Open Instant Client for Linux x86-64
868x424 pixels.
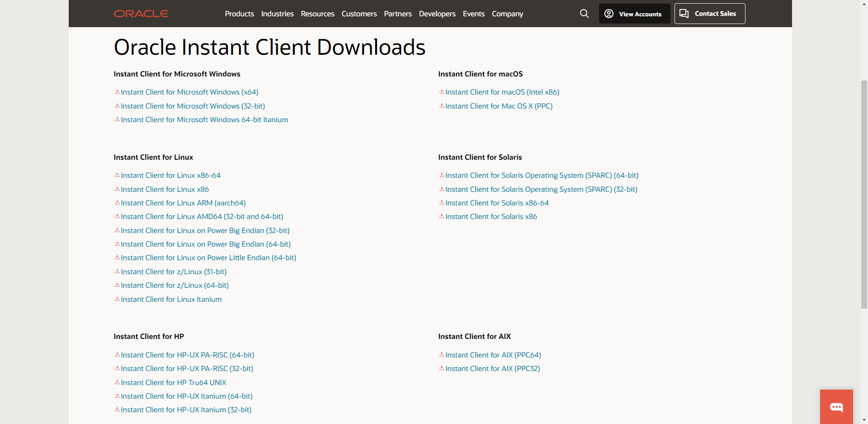[170, 175]
